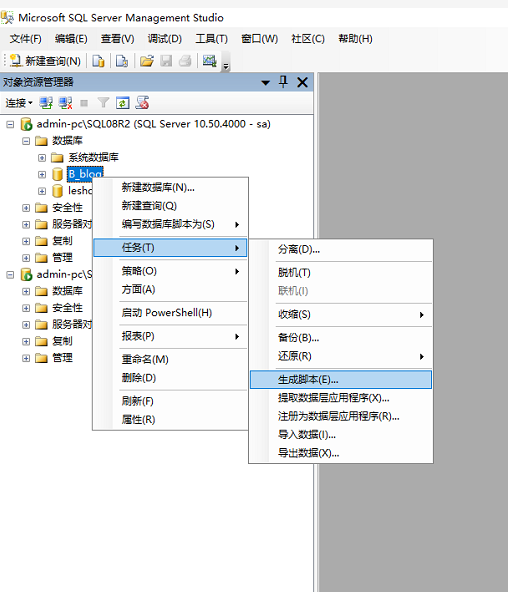Open the 收缩(S) submenu
Viewport: 508px width, 592px height.
point(341,314)
